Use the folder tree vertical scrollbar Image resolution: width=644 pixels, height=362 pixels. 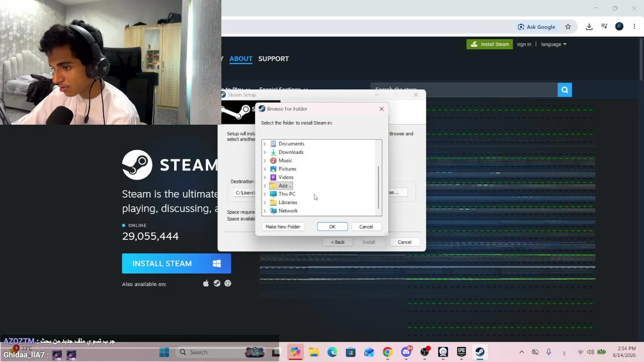click(x=378, y=187)
